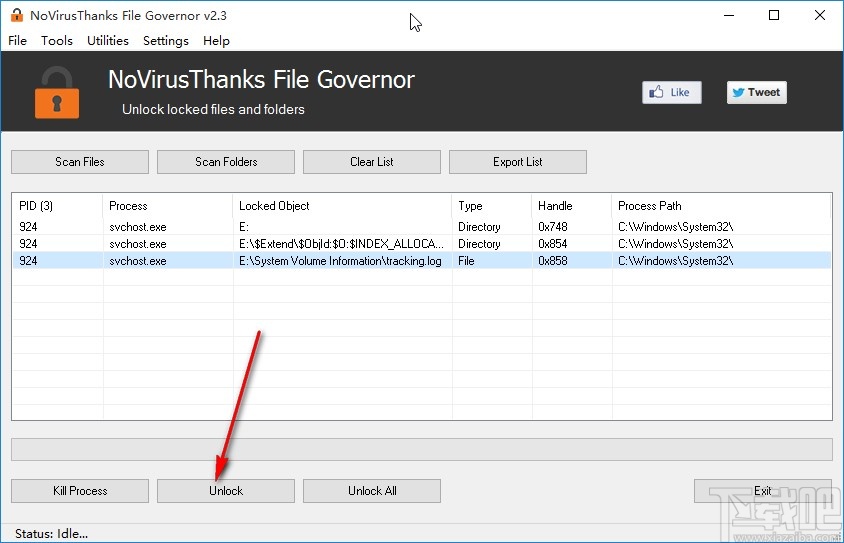Open the Help menu
Image resolution: width=844 pixels, height=543 pixels.
coord(216,41)
